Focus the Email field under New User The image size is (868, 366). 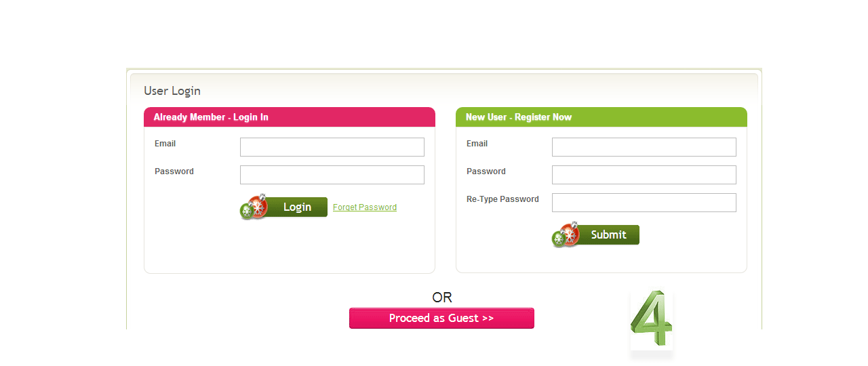(644, 147)
